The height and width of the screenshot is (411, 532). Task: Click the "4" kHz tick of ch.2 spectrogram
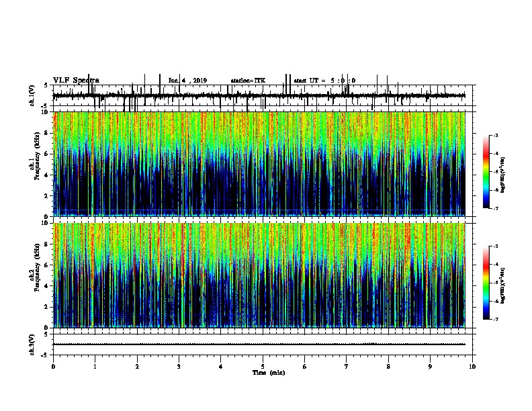47,286
